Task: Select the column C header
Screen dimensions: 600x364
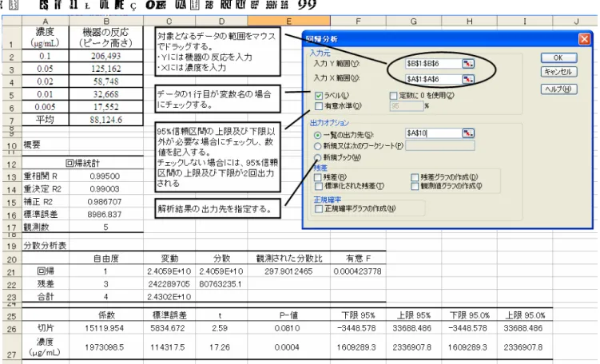Action: [x=169, y=21]
